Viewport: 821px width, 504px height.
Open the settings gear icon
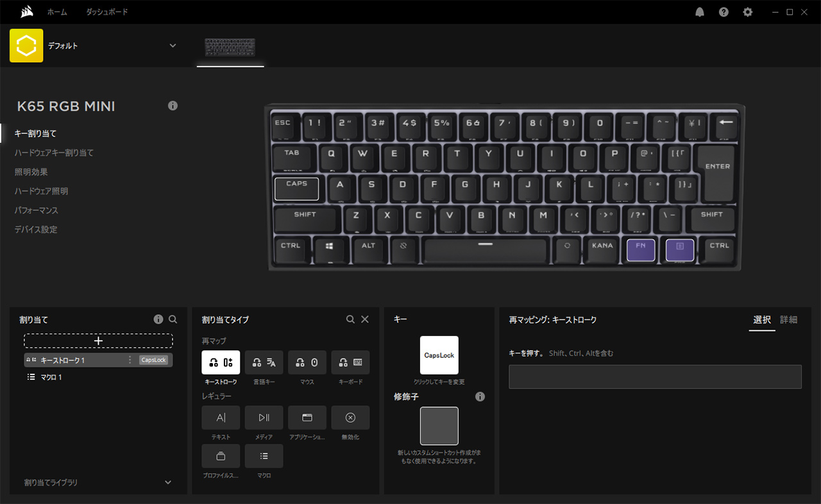point(747,12)
